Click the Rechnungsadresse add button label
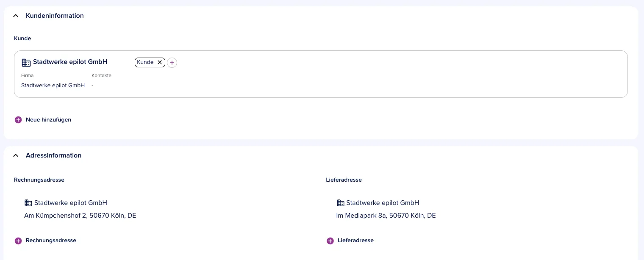Viewport: 644px width, 260px height. (51, 241)
